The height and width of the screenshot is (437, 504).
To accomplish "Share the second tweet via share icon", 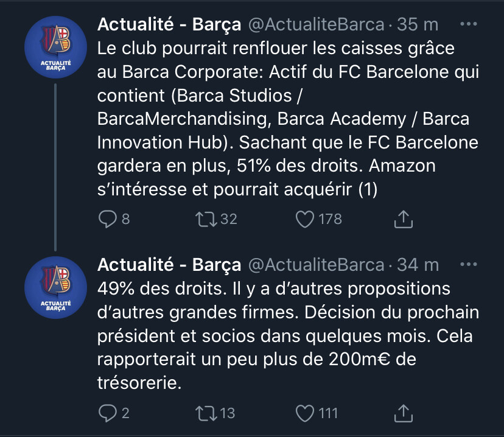I will point(404,414).
